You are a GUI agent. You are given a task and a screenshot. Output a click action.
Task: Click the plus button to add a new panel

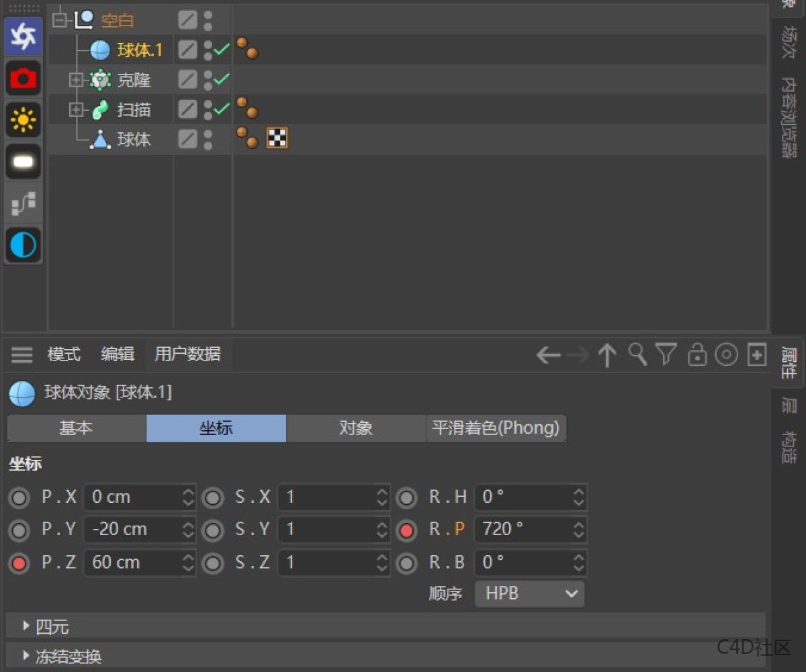coord(756,355)
